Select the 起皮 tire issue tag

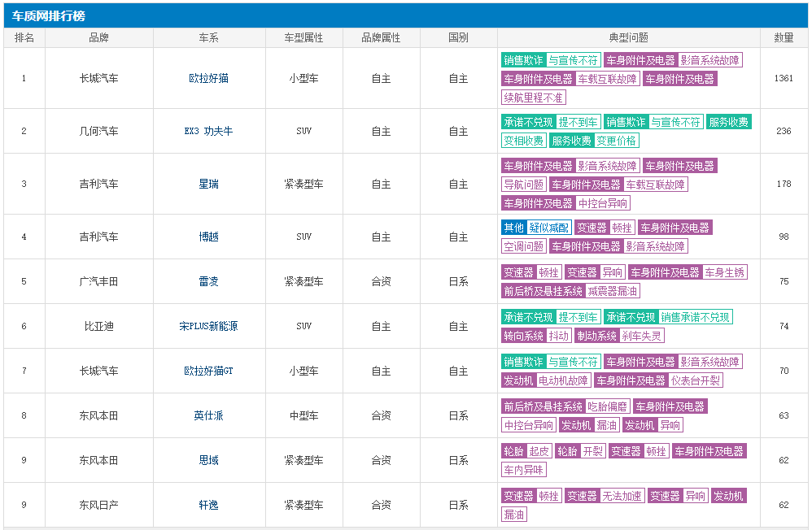[x=539, y=451]
